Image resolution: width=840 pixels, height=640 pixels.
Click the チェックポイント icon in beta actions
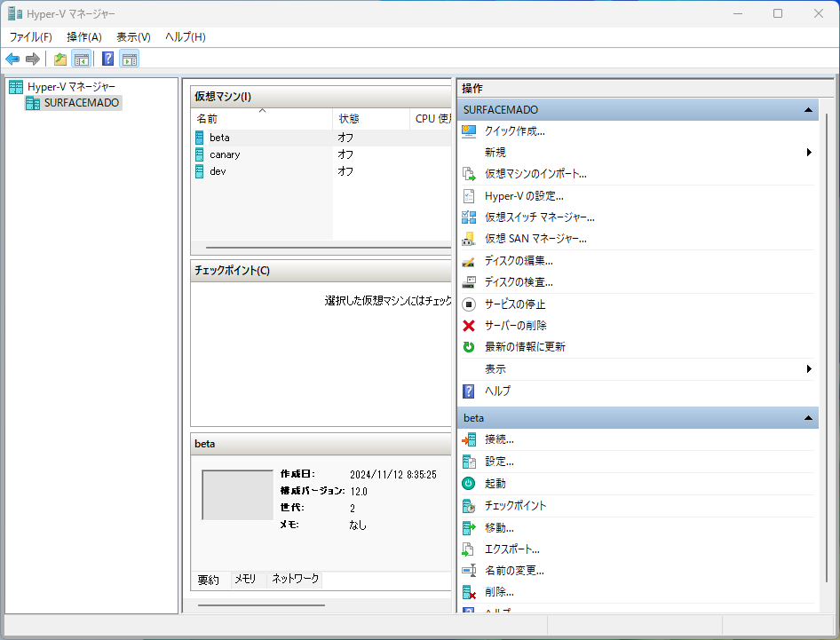(469, 506)
